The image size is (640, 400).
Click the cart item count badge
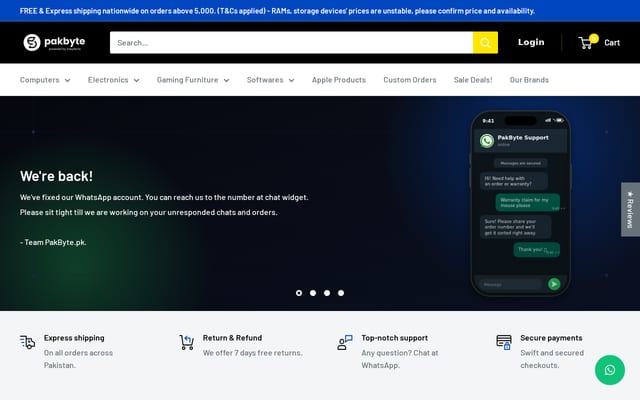tap(594, 38)
